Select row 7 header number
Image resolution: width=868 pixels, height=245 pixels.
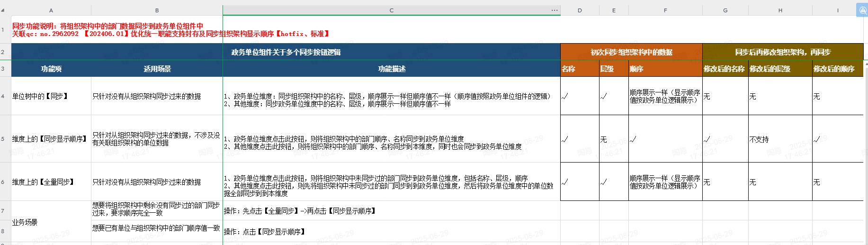(3, 211)
